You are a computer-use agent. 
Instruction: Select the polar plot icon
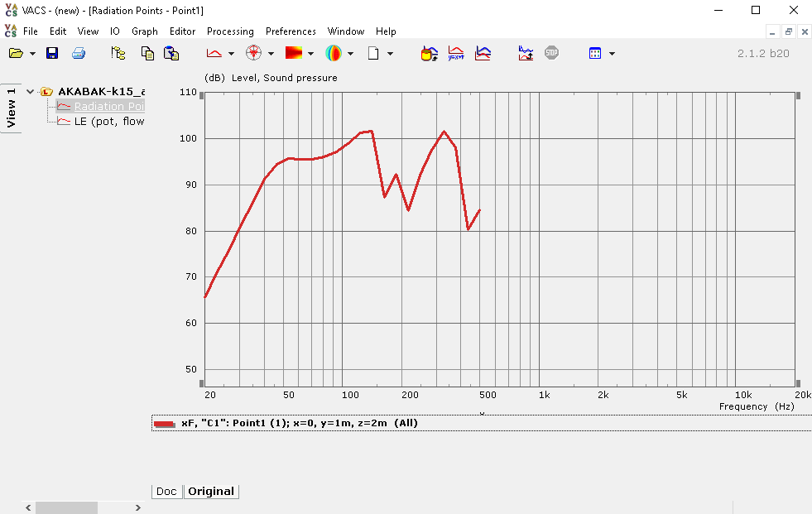coord(253,53)
